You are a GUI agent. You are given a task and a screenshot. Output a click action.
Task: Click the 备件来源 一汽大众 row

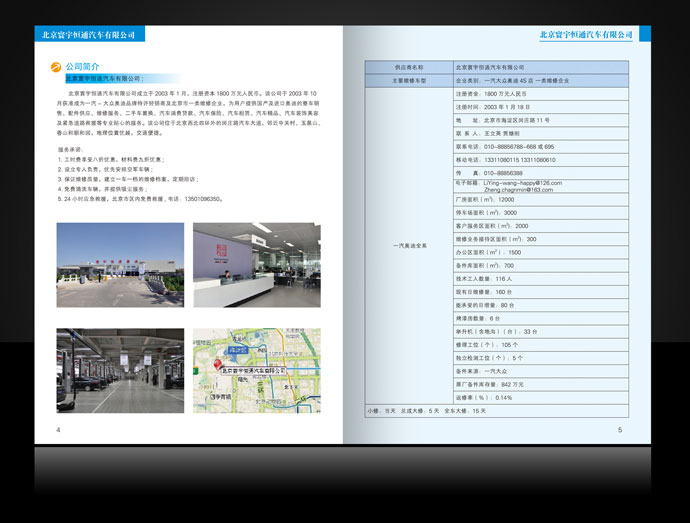click(541, 371)
